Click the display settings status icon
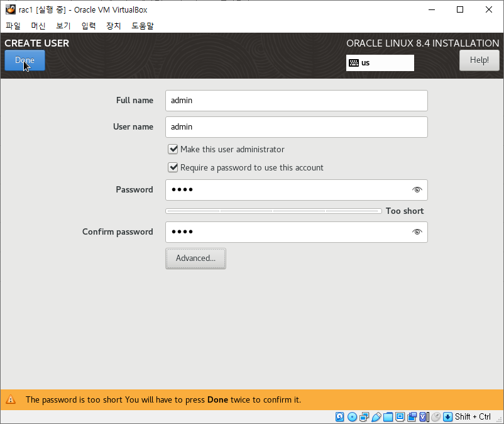This screenshot has height=424, width=504. (x=400, y=417)
